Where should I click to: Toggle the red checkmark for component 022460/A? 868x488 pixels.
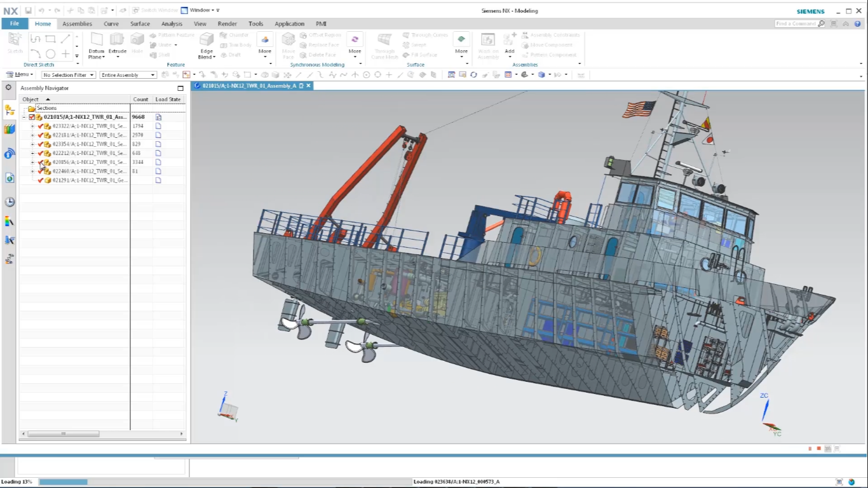pos(41,171)
